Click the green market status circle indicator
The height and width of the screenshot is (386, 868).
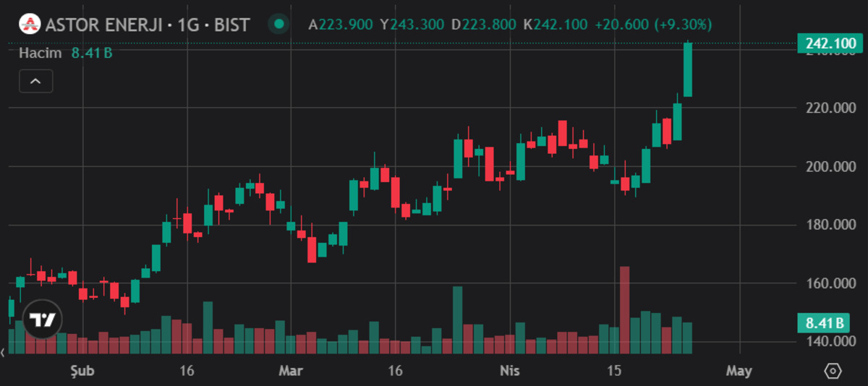(x=278, y=25)
